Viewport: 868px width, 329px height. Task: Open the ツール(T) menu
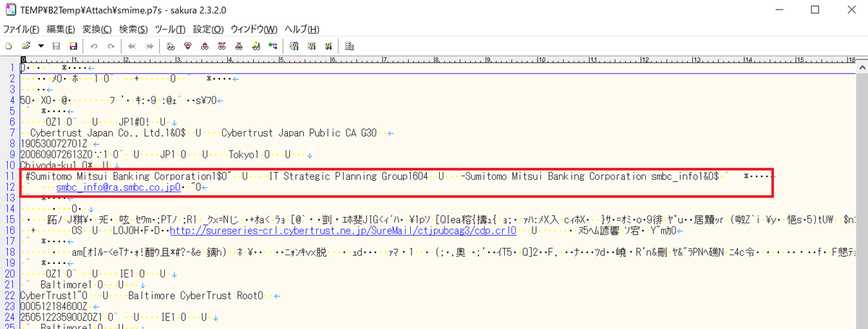pyautogui.click(x=171, y=30)
